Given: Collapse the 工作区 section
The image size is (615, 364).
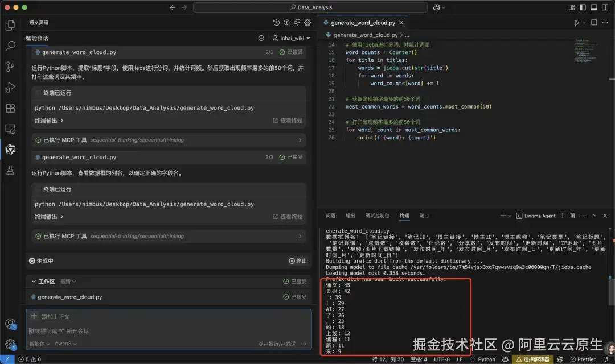Looking at the screenshot, I should [x=34, y=282].
